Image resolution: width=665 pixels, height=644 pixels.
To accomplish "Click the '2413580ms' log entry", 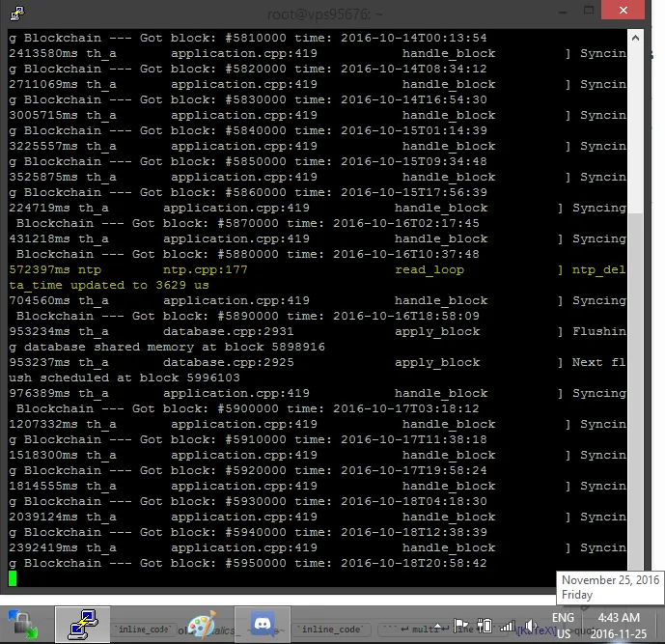I will pyautogui.click(x=43, y=53).
